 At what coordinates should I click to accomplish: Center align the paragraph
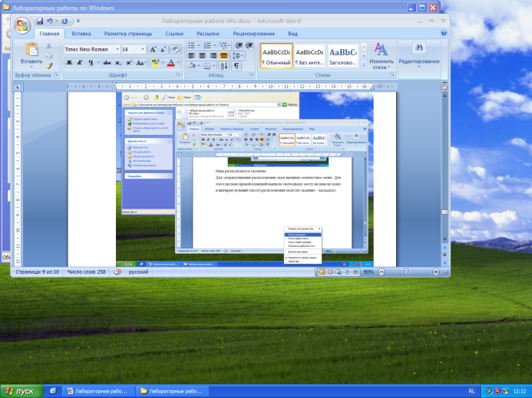pos(202,56)
